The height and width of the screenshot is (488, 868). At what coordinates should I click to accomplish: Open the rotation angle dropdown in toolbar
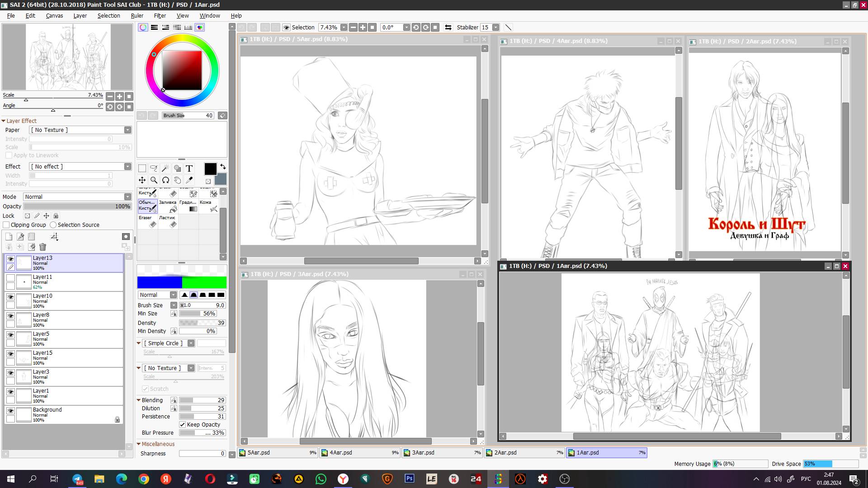click(406, 27)
